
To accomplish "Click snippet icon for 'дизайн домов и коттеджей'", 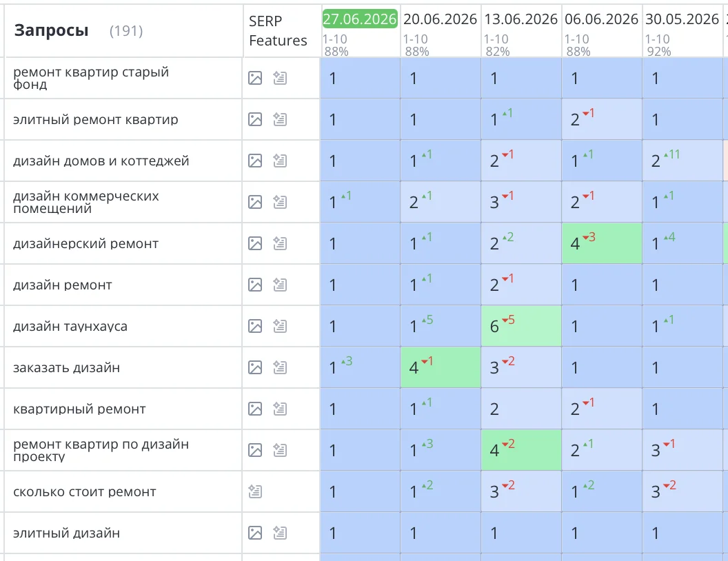I will [x=280, y=161].
